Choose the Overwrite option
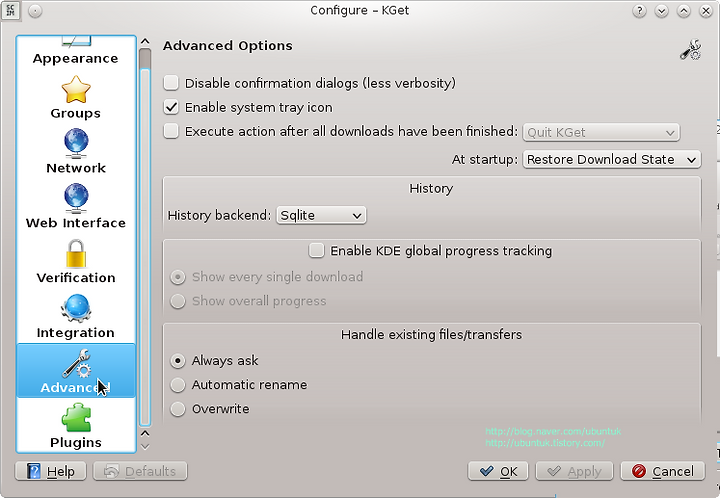 (x=178, y=408)
